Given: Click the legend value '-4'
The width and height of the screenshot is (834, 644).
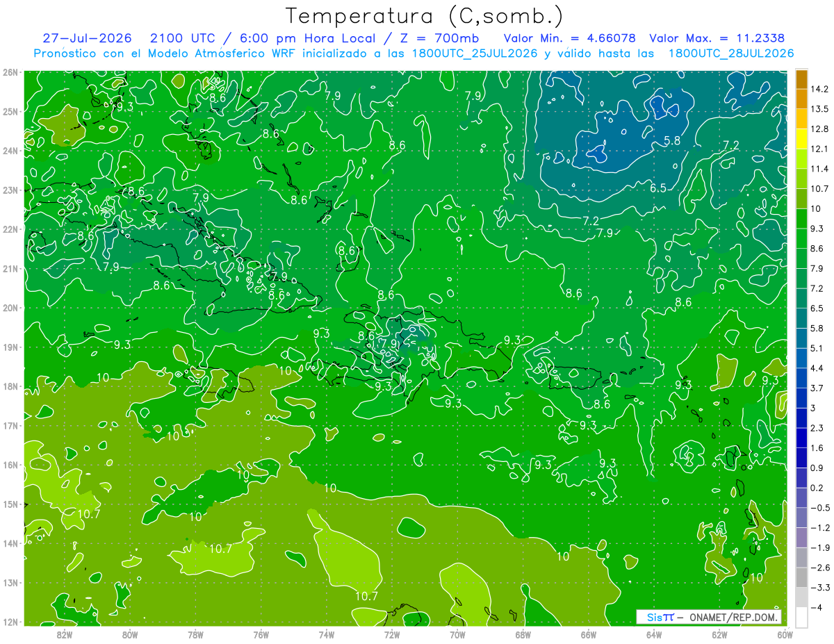Looking at the screenshot, I should (x=817, y=608).
